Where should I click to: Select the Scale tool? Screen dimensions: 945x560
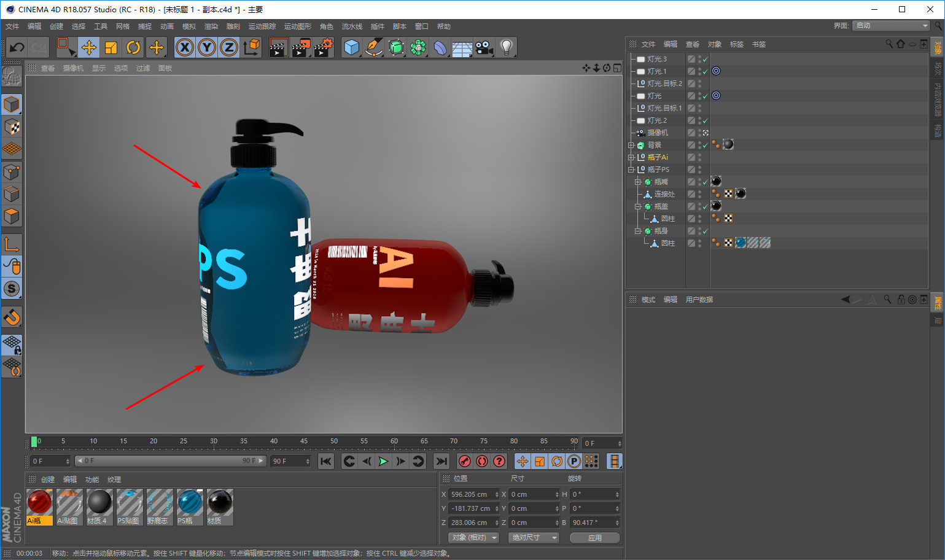point(111,47)
